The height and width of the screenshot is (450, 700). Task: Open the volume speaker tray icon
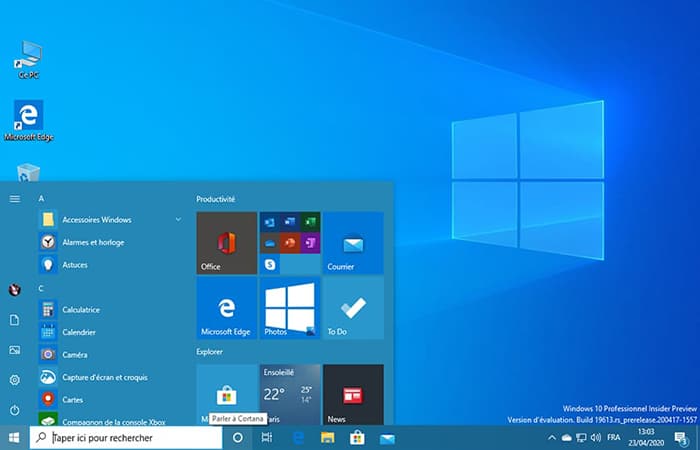tap(596, 438)
